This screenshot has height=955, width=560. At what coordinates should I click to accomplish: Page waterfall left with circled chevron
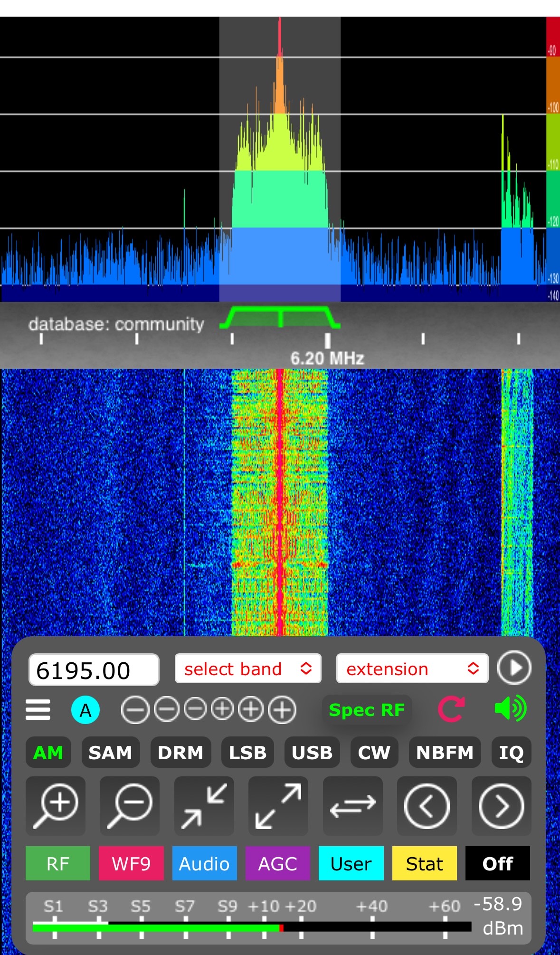[427, 806]
